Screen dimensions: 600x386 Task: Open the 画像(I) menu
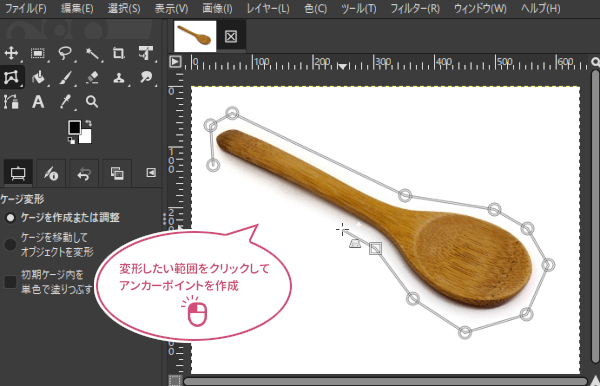point(217,8)
